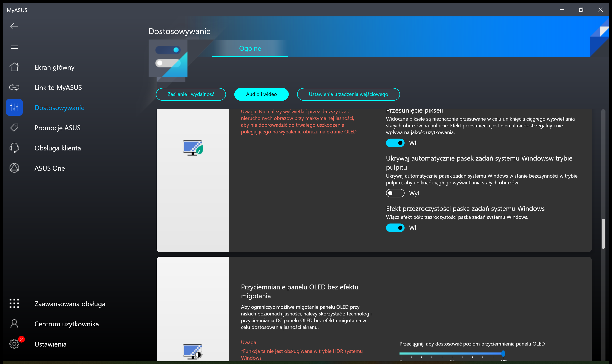
Task: Click the Efekt przezroczystości paska zadań heading
Action: coord(465,209)
